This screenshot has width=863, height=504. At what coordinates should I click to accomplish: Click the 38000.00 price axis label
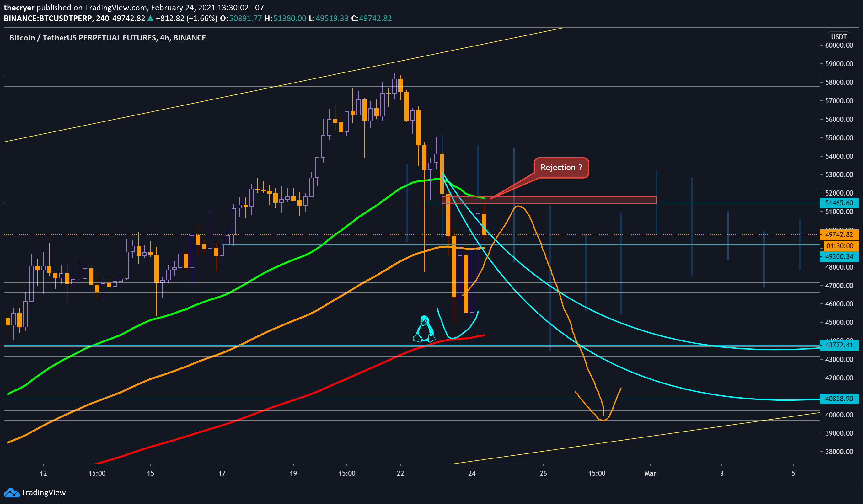(839, 452)
